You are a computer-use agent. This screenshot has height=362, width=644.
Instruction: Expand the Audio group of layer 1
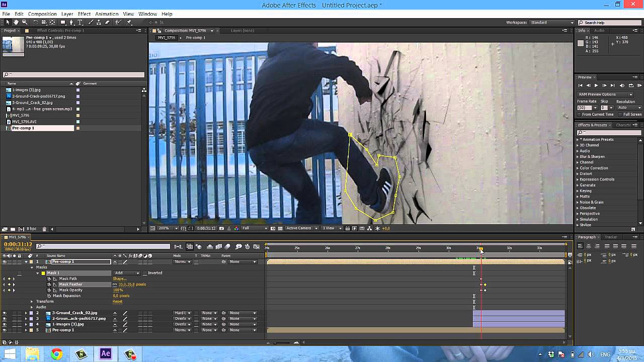click(32, 307)
